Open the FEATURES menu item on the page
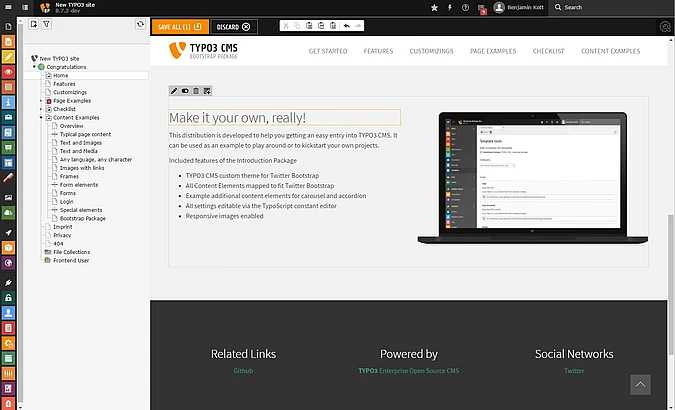Viewport: 675px width, 410px height. pyautogui.click(x=378, y=50)
